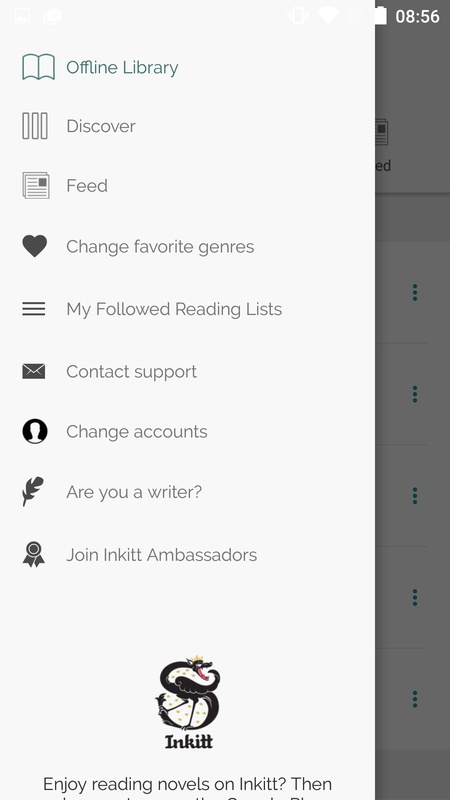
Task: Tap the heart icon for favorite genres
Action: tap(35, 246)
